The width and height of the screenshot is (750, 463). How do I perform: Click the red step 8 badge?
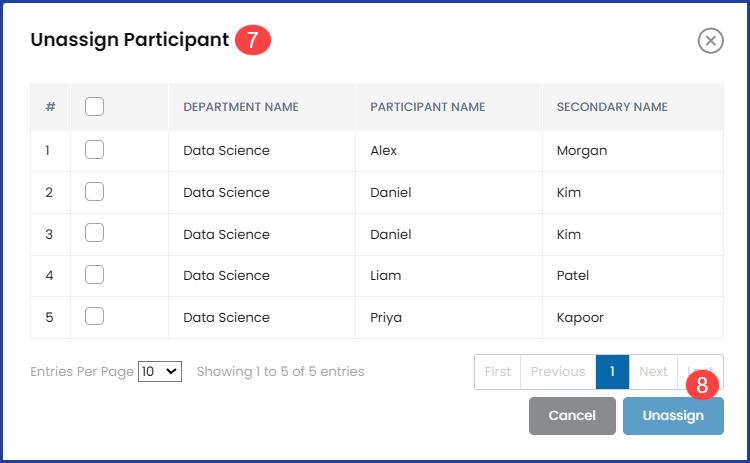pos(702,384)
